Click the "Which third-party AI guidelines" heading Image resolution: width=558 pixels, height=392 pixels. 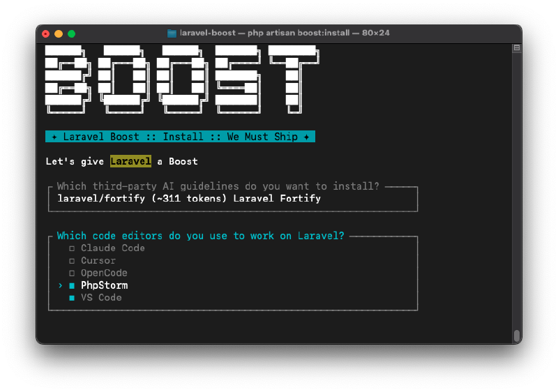click(x=218, y=186)
